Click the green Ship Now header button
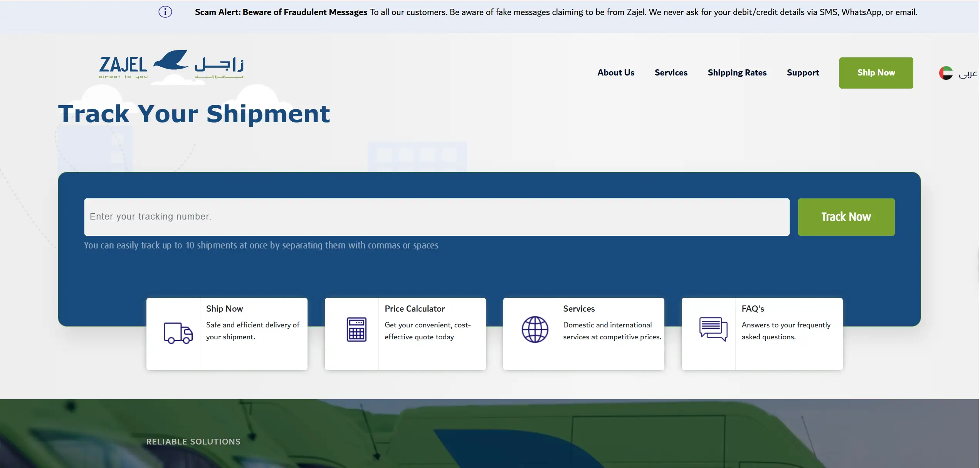The image size is (980, 468). pyautogui.click(x=876, y=73)
